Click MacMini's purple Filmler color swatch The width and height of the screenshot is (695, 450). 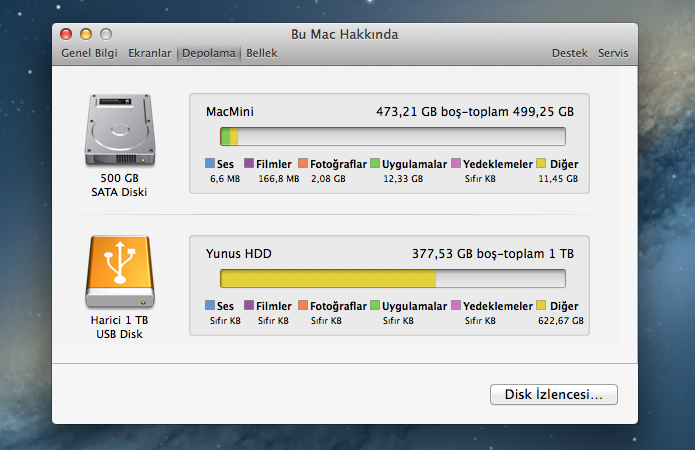point(249,163)
